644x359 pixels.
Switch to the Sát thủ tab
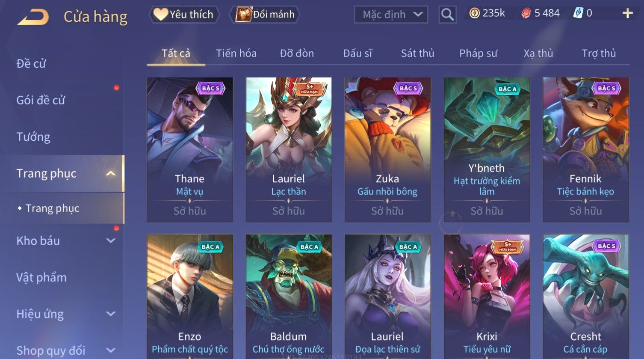(417, 53)
